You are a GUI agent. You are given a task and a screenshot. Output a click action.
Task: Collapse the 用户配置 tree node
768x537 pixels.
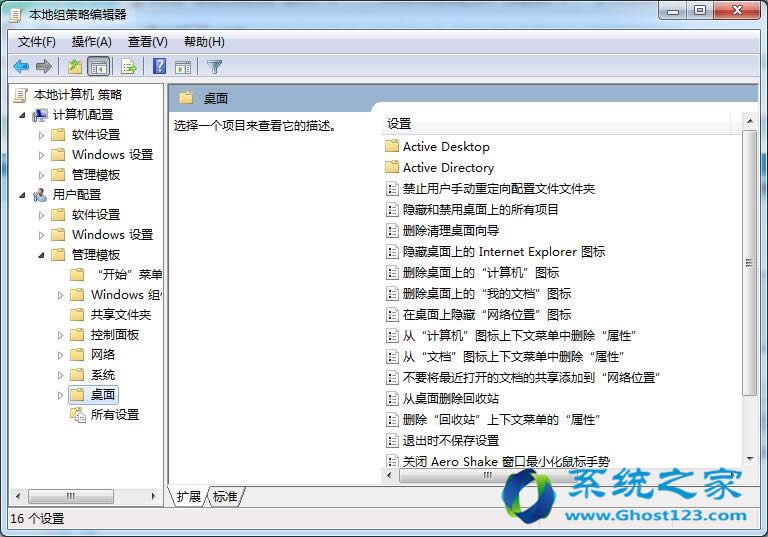22,195
